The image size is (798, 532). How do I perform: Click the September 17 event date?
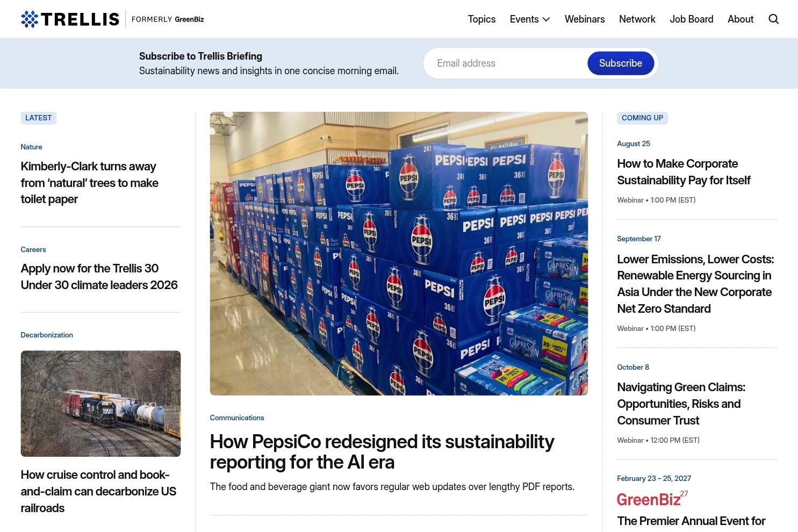tap(639, 239)
